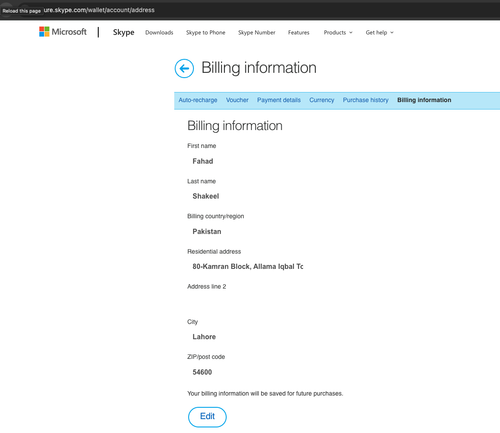
Task: Open the Features navigation link
Action: click(x=299, y=33)
